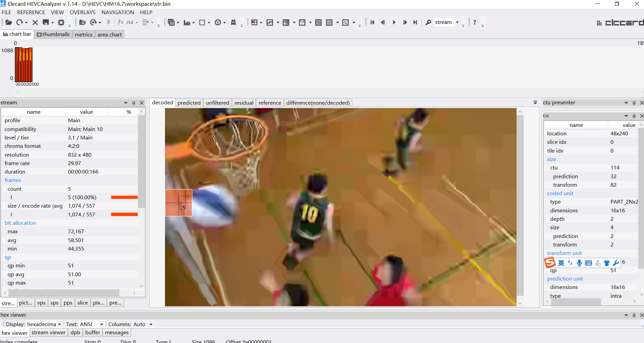Toggle the pin on hex viewer panel
This screenshot has height=343, width=644.
tap(634, 315)
